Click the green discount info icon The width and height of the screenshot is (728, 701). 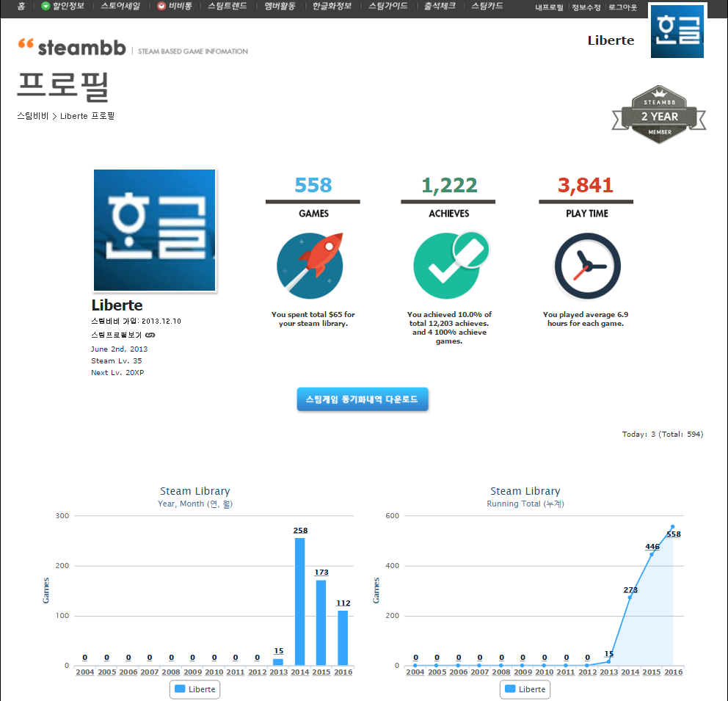[45, 6]
